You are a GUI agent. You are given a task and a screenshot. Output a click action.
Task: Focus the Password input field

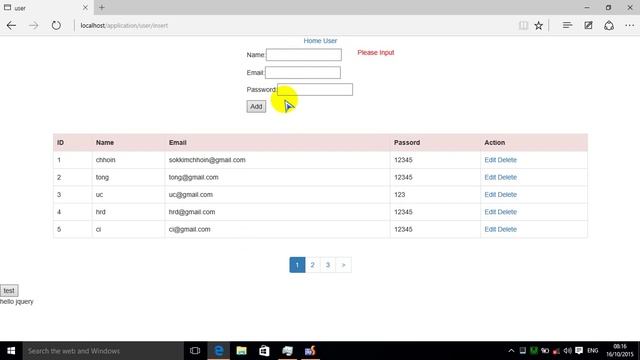315,89
